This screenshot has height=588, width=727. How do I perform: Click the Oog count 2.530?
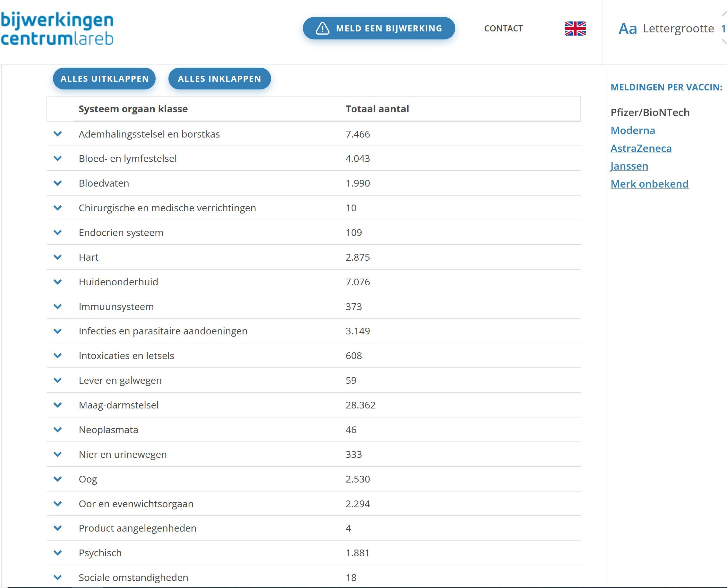358,479
